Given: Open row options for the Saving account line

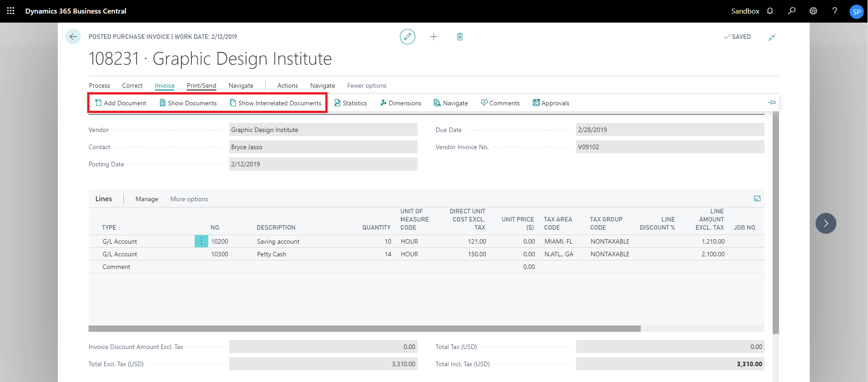Looking at the screenshot, I should point(202,241).
